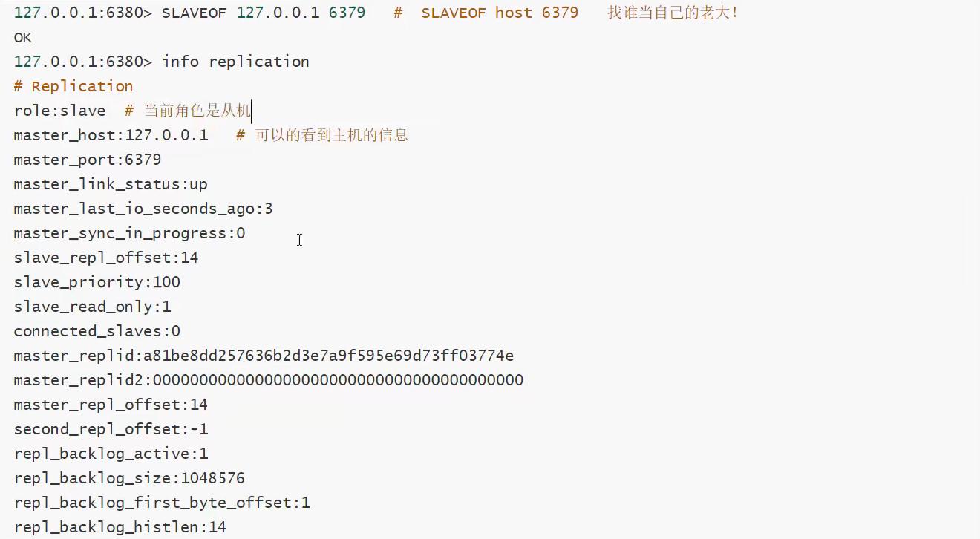The height and width of the screenshot is (539, 980).
Task: Click slave_priority:100 line
Action: click(x=97, y=282)
